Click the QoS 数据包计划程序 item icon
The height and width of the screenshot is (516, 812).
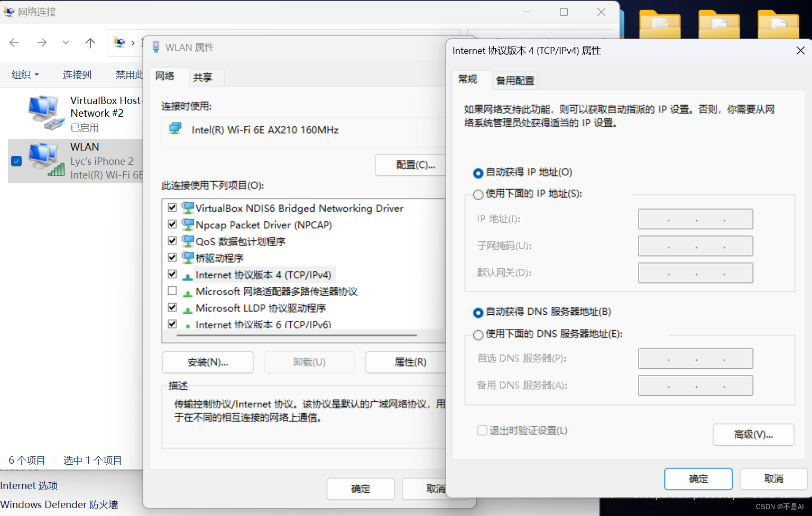click(188, 241)
